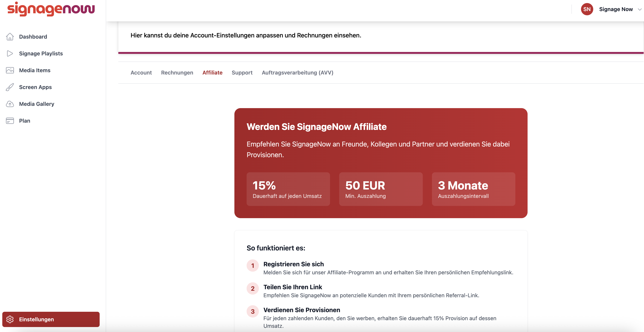The width and height of the screenshot is (644, 332).
Task: Click the Signage Now account name
Action: click(616, 9)
